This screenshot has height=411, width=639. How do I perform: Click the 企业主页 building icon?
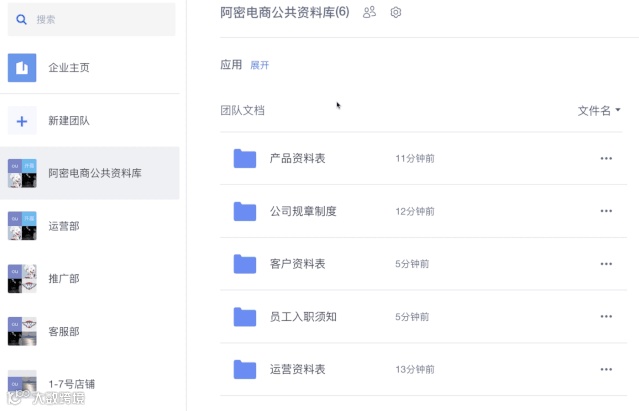coord(22,67)
